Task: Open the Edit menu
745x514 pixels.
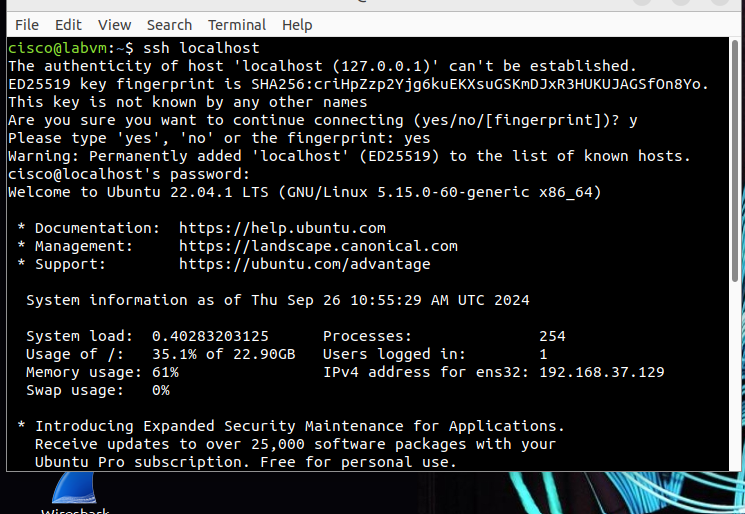Action: [x=68, y=25]
